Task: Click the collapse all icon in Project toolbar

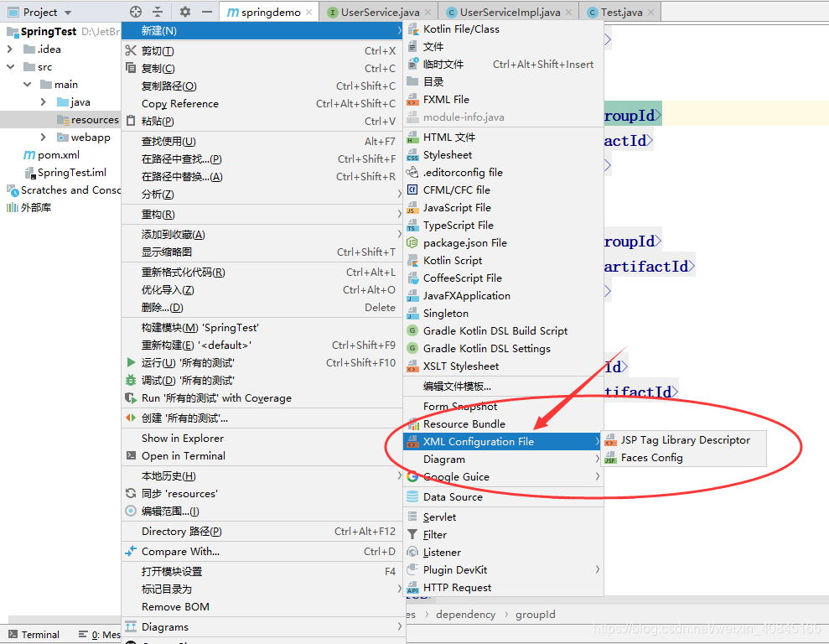Action: [x=158, y=12]
